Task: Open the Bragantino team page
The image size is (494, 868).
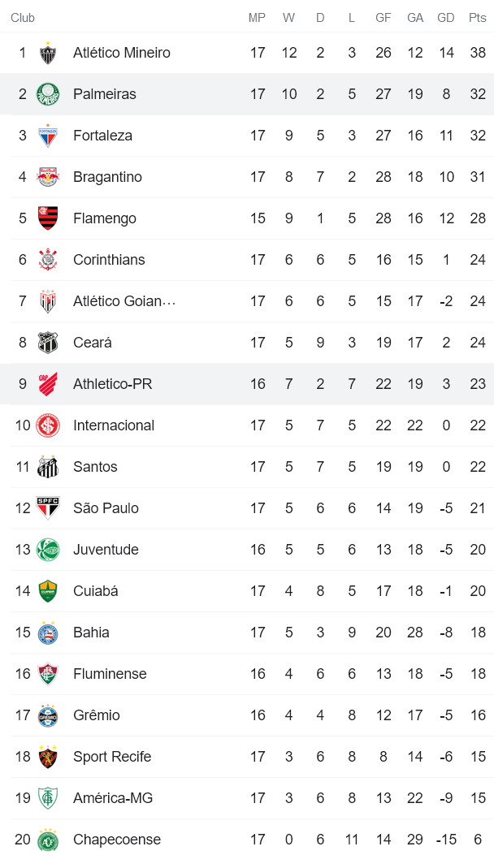Action: (x=110, y=176)
